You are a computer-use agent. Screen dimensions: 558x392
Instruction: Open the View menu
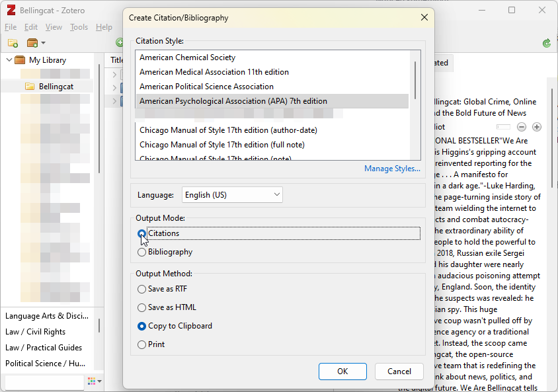[x=54, y=27]
